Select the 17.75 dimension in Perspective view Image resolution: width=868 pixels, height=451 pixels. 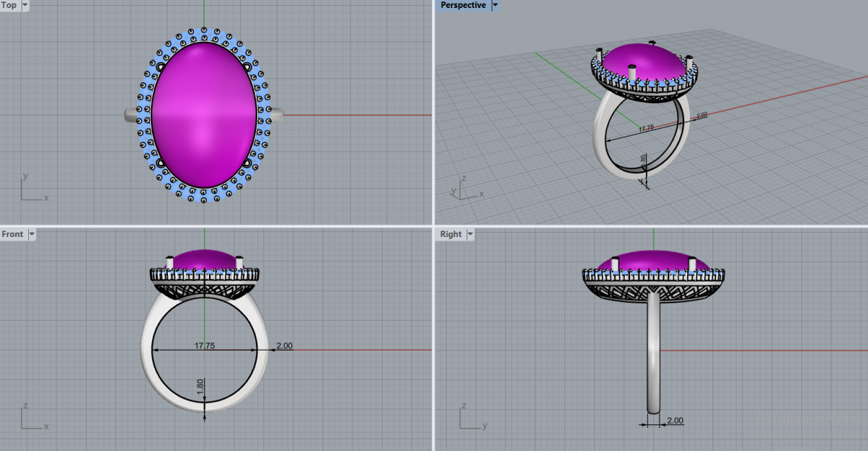click(x=645, y=128)
